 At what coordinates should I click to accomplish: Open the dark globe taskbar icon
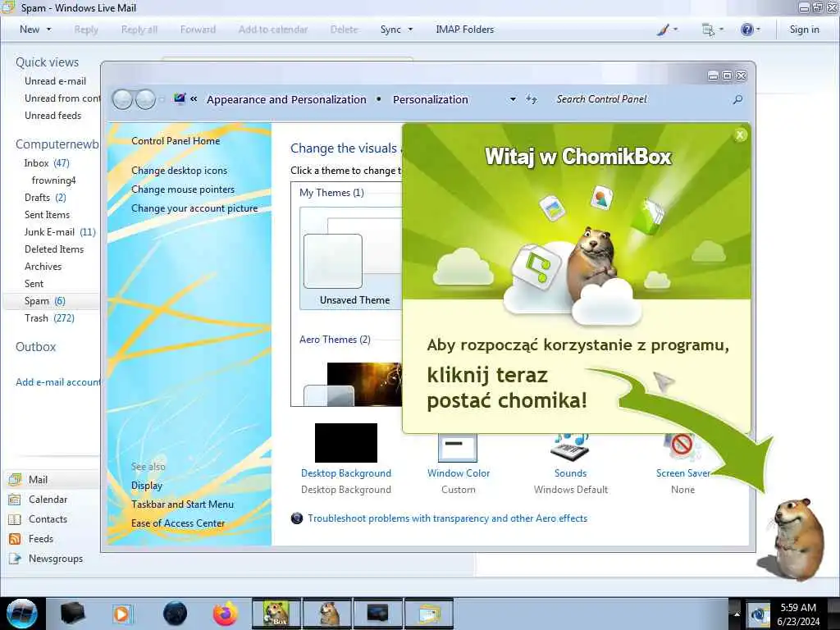pos(175,614)
